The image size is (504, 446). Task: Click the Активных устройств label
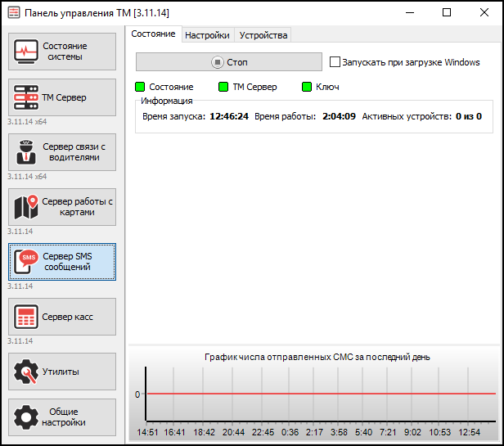[407, 116]
